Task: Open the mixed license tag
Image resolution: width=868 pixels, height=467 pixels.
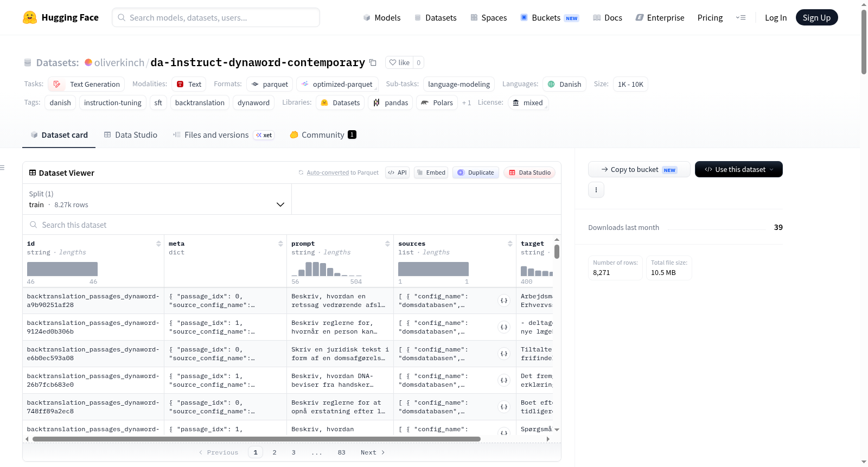Action: 528,103
